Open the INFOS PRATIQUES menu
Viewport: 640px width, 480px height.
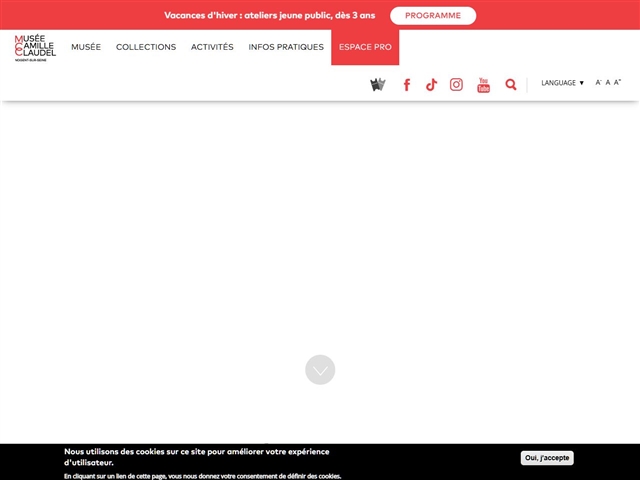click(x=286, y=47)
